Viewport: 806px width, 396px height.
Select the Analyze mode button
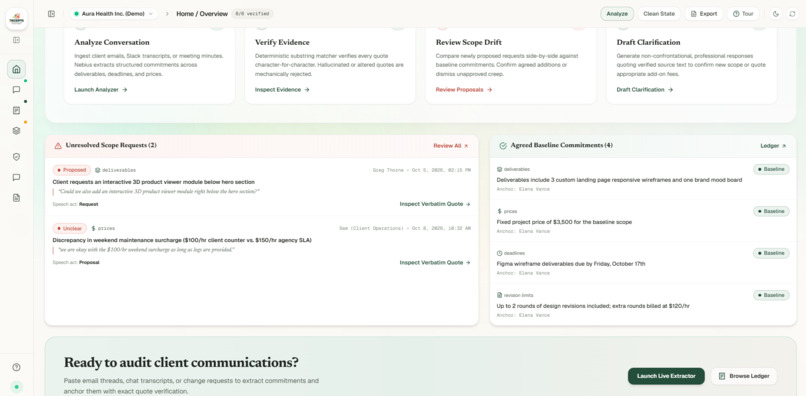[x=617, y=14]
